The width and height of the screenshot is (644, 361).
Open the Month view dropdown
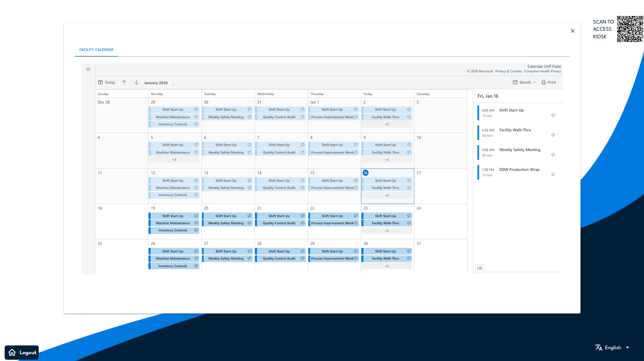pyautogui.click(x=524, y=82)
